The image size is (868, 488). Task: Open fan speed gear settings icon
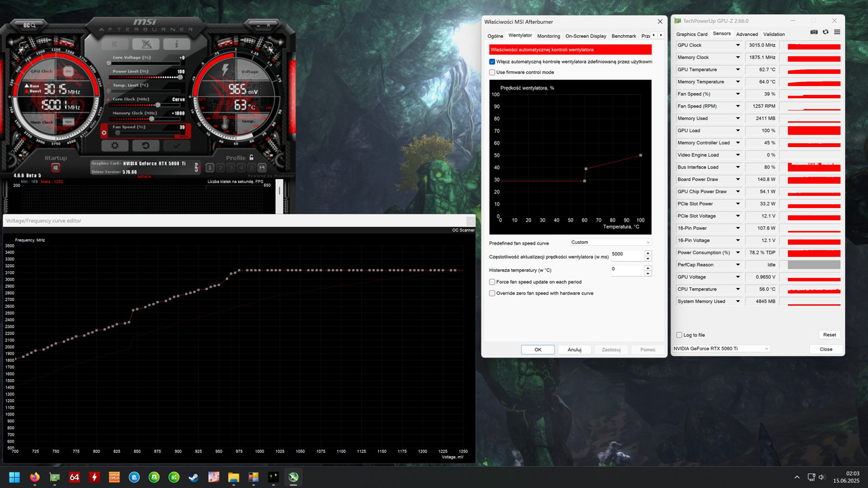tap(104, 134)
